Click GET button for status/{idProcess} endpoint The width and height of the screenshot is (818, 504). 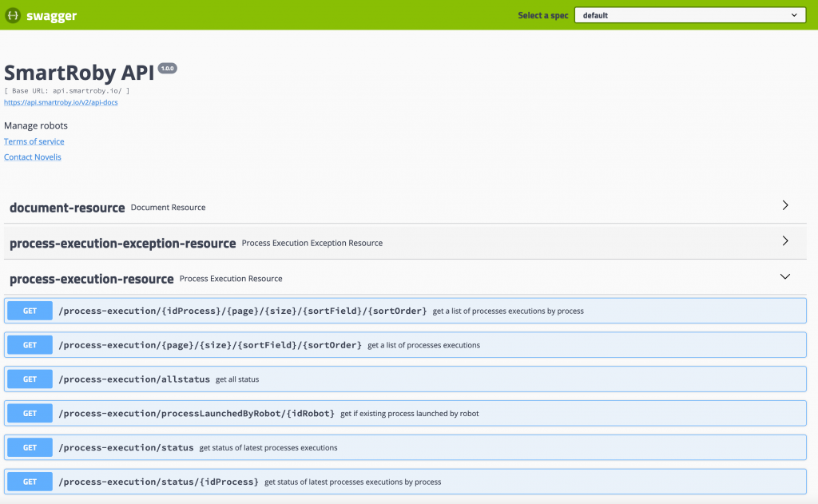click(x=30, y=482)
